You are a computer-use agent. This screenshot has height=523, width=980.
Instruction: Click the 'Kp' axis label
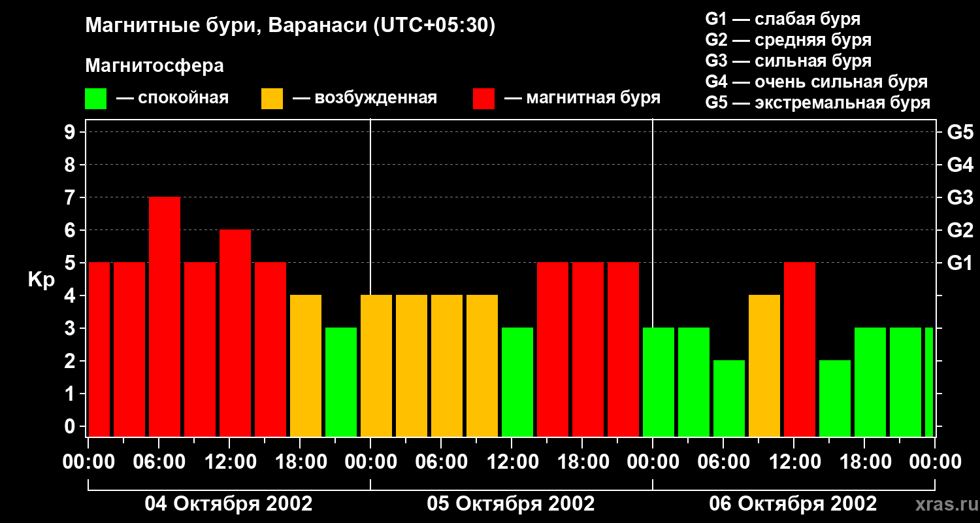41,280
